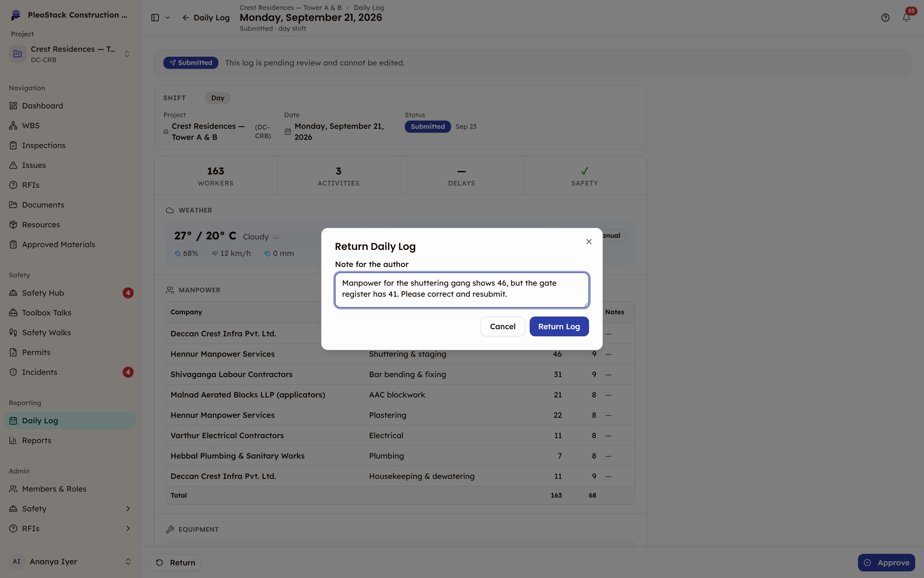Click the Daily Log breadcrumb
924x578 pixels.
pos(369,8)
